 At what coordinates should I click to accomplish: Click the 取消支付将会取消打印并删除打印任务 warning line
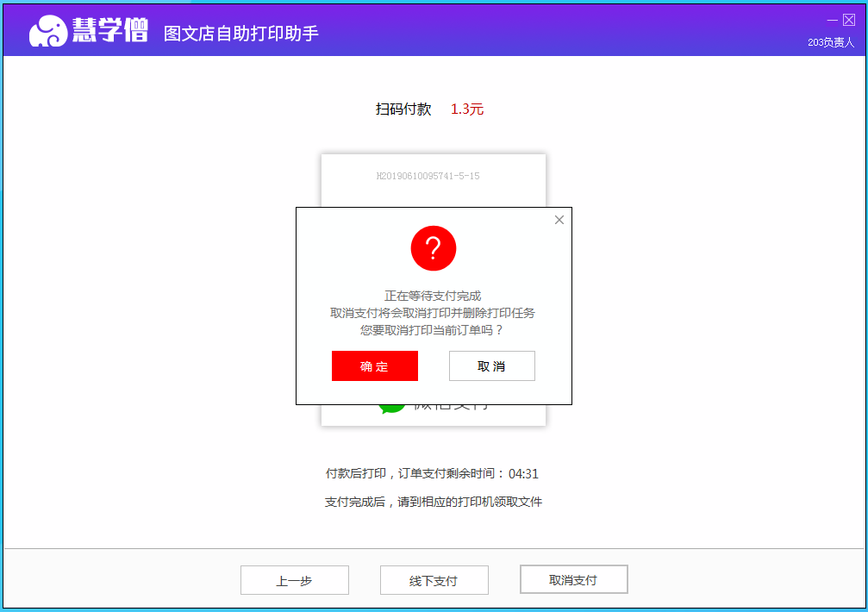click(x=433, y=313)
